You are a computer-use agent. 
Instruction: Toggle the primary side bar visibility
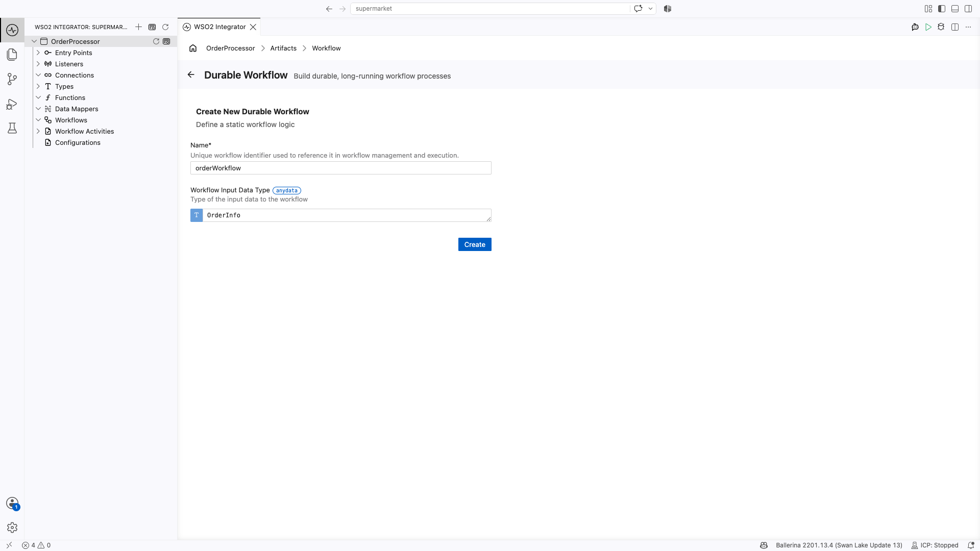[942, 9]
